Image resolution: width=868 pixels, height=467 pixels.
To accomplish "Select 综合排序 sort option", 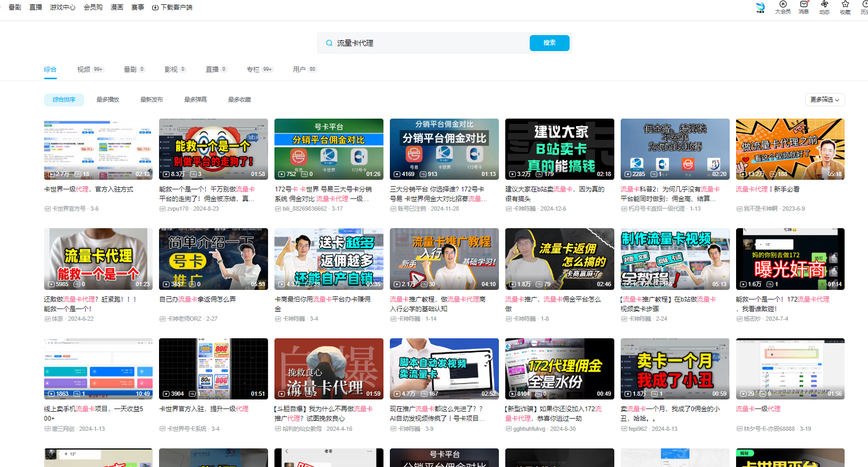I will tap(64, 99).
